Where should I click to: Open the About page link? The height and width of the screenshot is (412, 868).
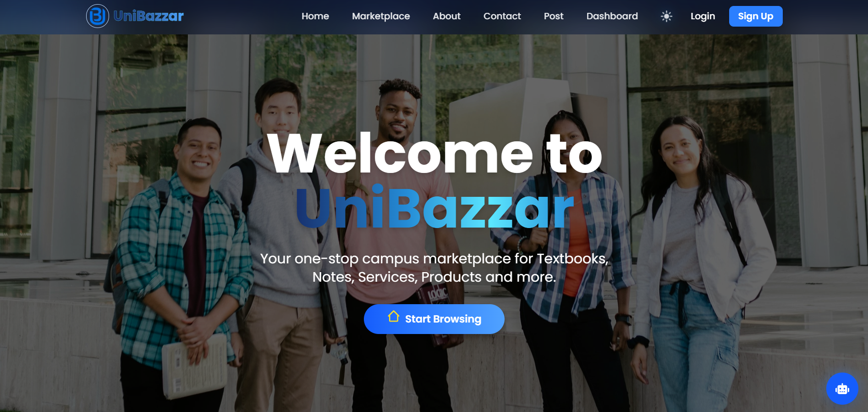pyautogui.click(x=447, y=16)
